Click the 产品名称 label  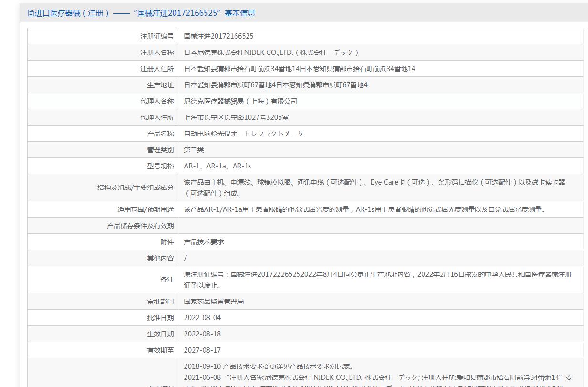pos(160,134)
